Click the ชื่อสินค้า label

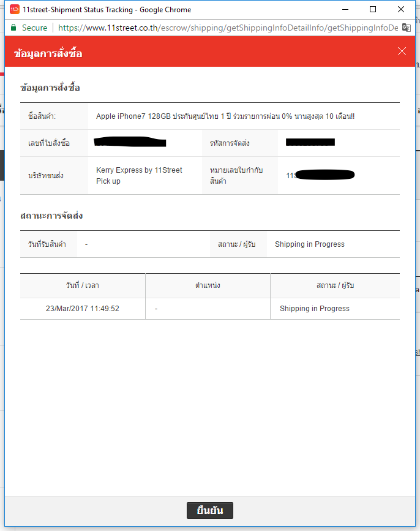click(x=42, y=116)
